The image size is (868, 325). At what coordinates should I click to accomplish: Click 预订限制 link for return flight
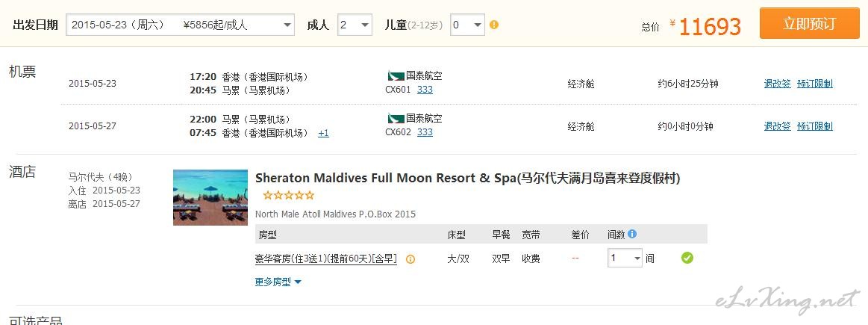pos(814,126)
